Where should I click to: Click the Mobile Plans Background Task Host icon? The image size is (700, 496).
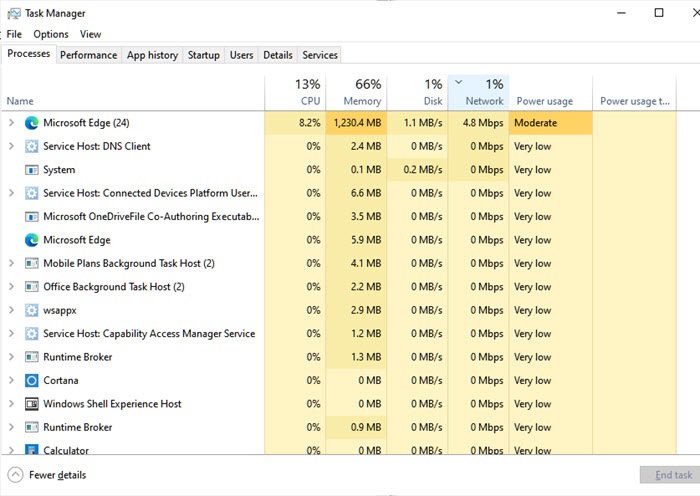pos(31,263)
